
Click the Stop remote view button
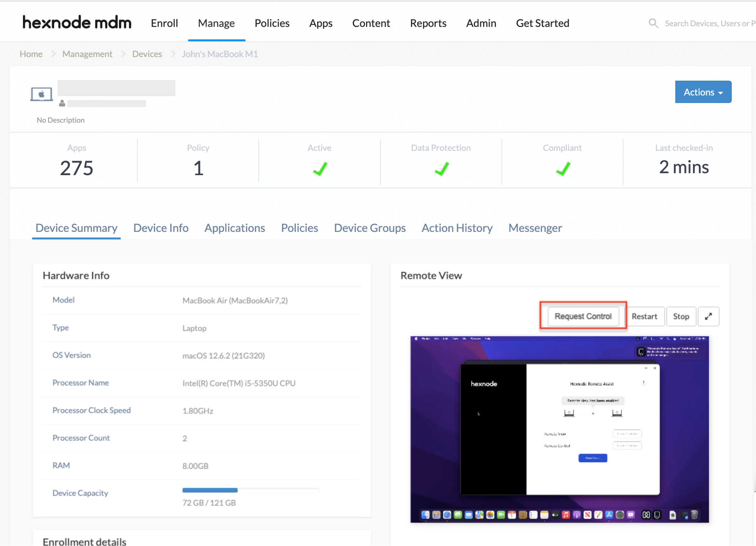click(681, 316)
